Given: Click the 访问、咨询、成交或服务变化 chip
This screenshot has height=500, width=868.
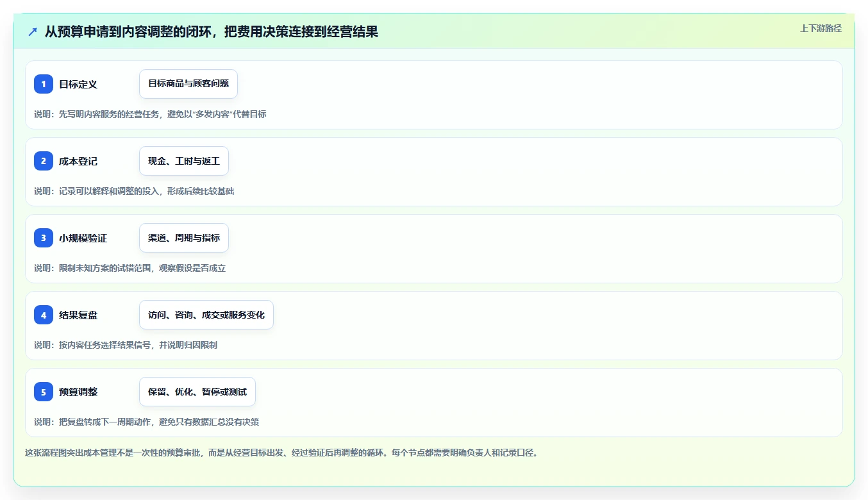Looking at the screenshot, I should tap(206, 315).
